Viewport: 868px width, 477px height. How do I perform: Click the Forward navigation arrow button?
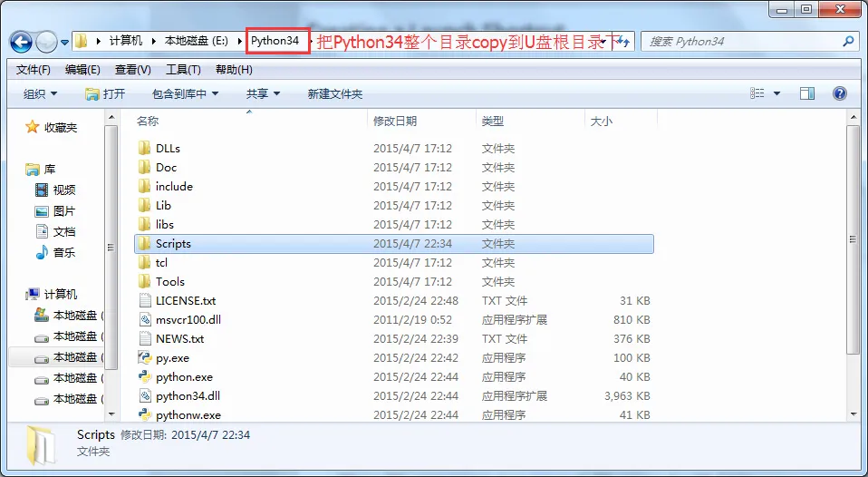tap(46, 42)
